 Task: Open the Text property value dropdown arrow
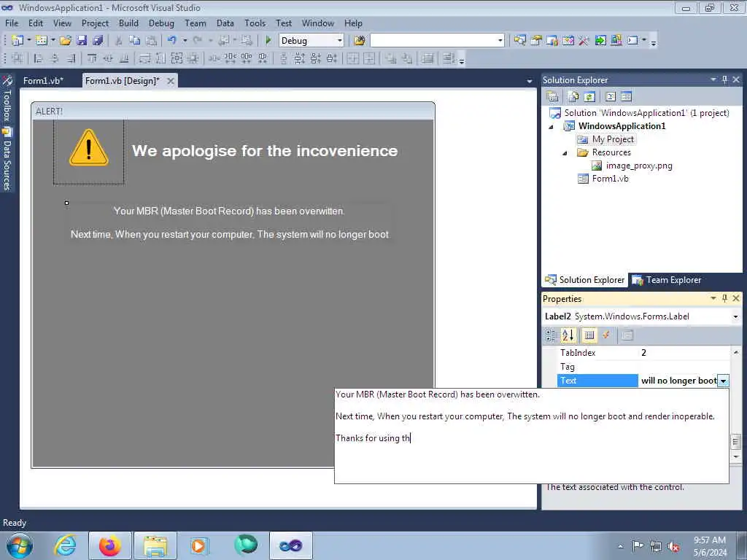723,381
